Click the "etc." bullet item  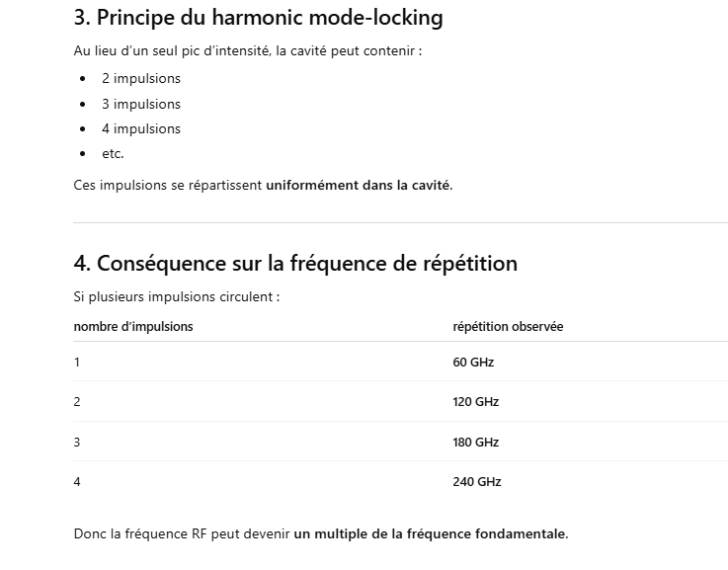pos(113,154)
